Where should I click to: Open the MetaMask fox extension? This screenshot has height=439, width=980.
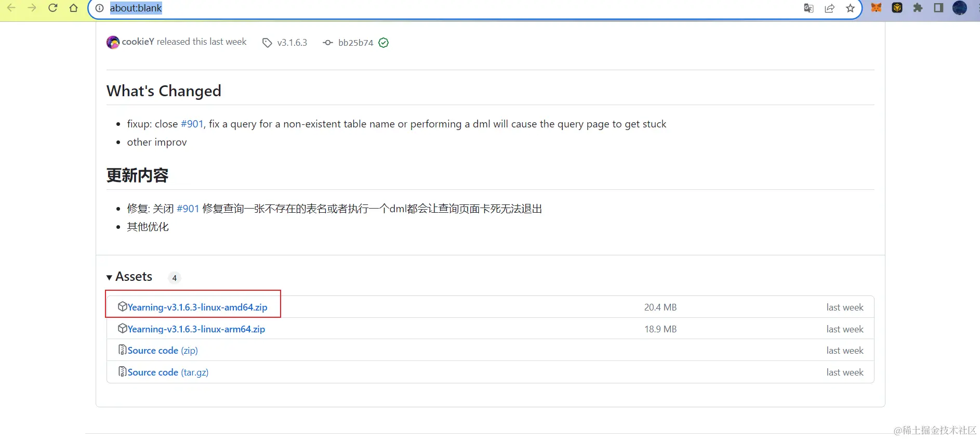coord(876,8)
